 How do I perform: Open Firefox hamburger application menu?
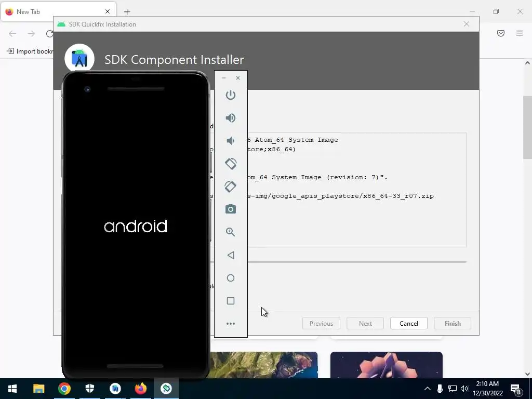[x=520, y=33]
